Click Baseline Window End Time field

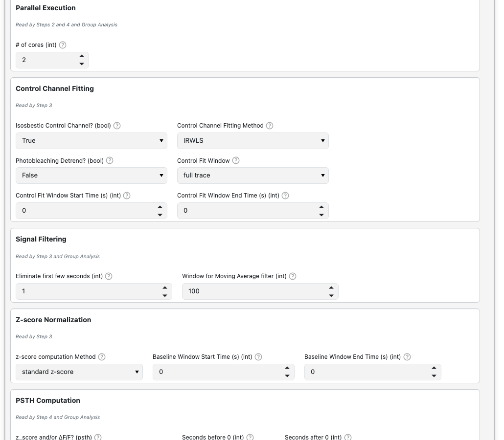point(372,372)
